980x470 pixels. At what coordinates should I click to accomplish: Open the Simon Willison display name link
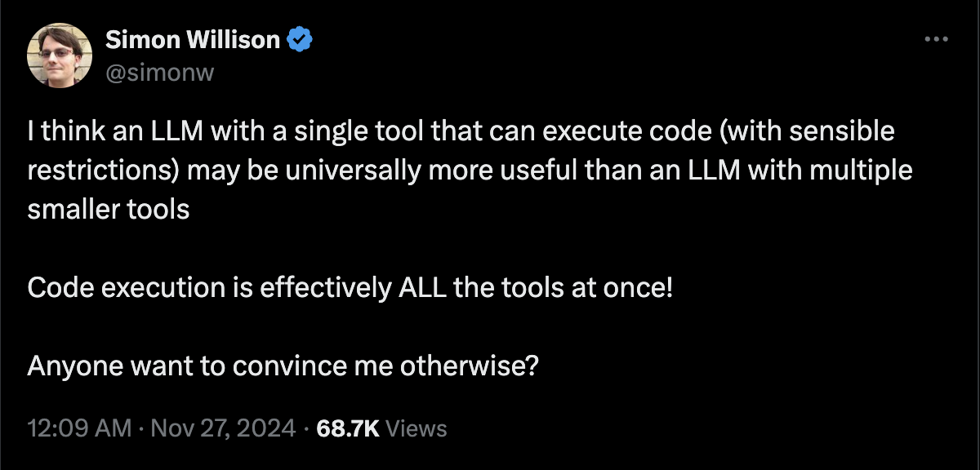tap(193, 39)
